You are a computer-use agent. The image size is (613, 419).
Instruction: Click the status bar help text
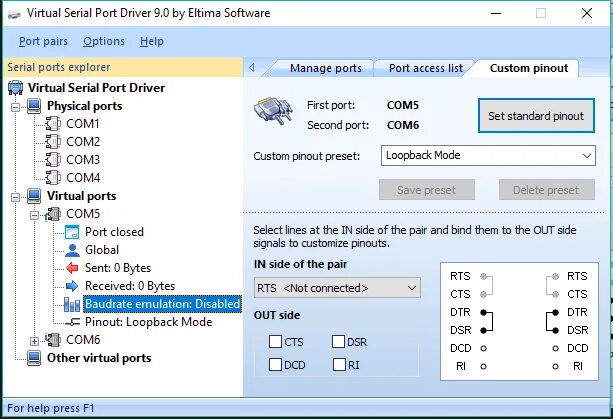(x=51, y=408)
